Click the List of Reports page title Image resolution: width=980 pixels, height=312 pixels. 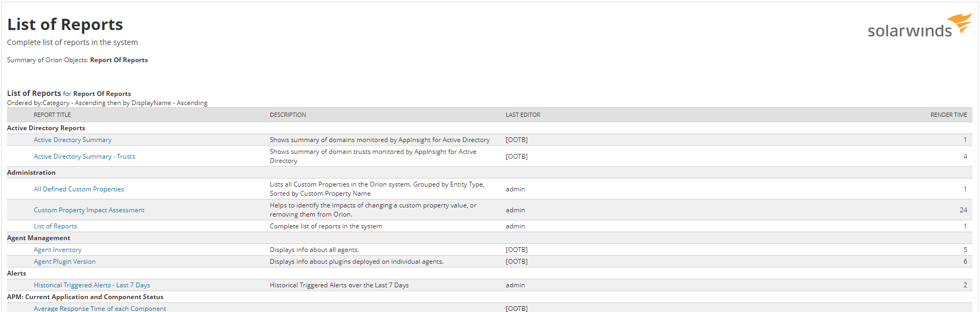[65, 25]
